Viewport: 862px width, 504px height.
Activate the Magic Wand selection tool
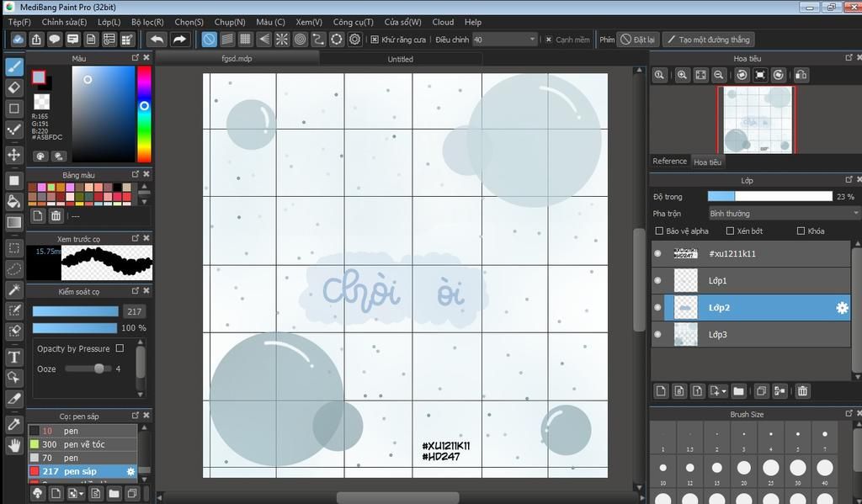pos(13,289)
